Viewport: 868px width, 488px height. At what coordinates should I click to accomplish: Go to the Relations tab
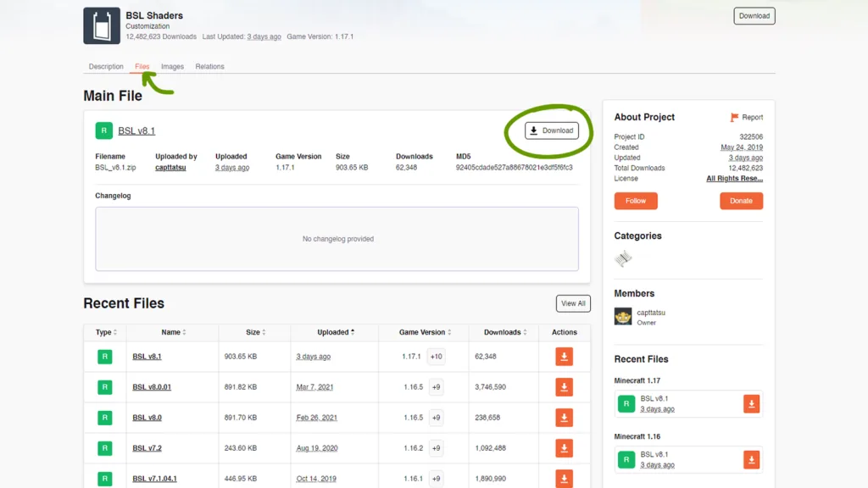pos(209,66)
